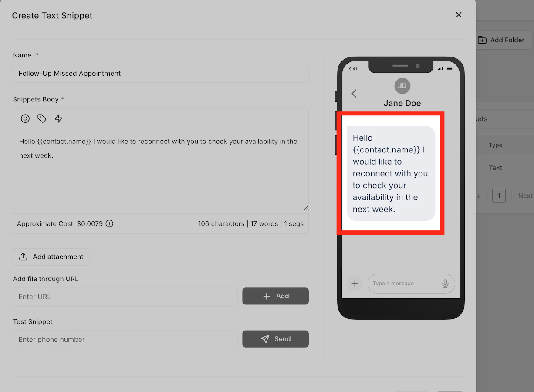
Task: Insert a custom value tag icon
Action: pyautogui.click(x=42, y=118)
